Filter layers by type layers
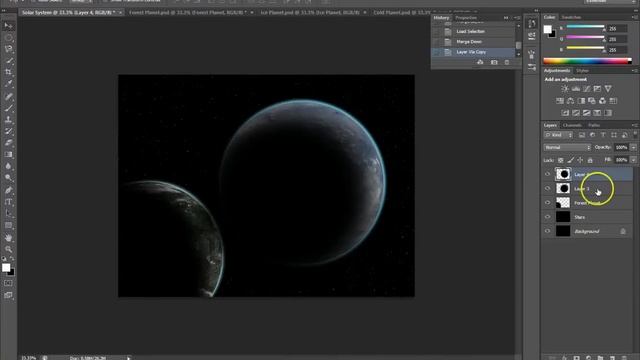 pyautogui.click(x=603, y=135)
